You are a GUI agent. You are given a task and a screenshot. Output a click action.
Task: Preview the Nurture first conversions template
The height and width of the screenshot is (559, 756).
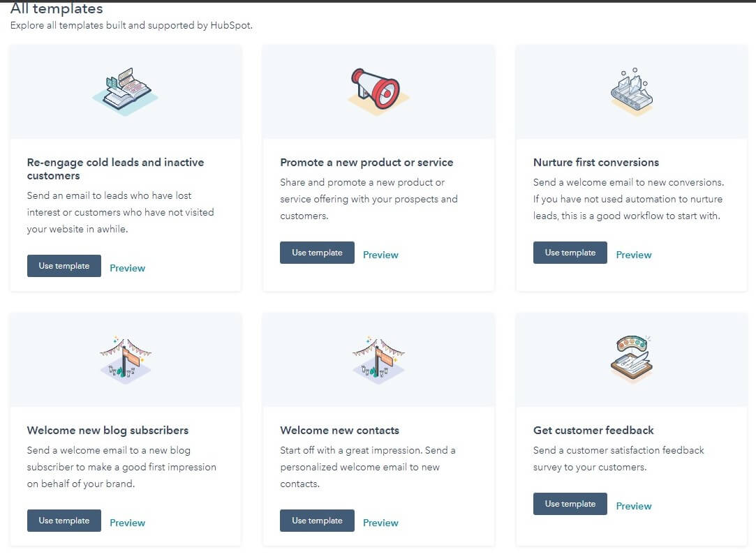(633, 255)
